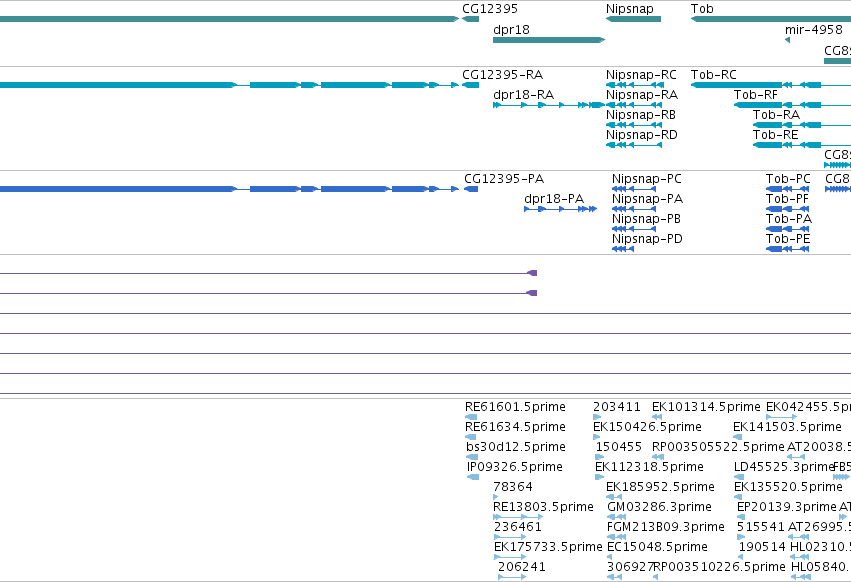Open the Tob-RA transcript
851x582 pixels.
pyautogui.click(x=776, y=115)
